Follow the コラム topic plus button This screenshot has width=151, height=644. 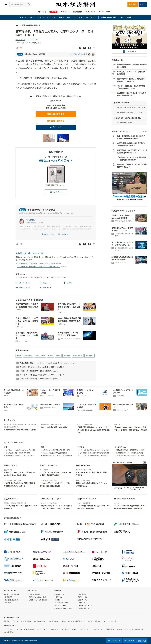click(41, 283)
